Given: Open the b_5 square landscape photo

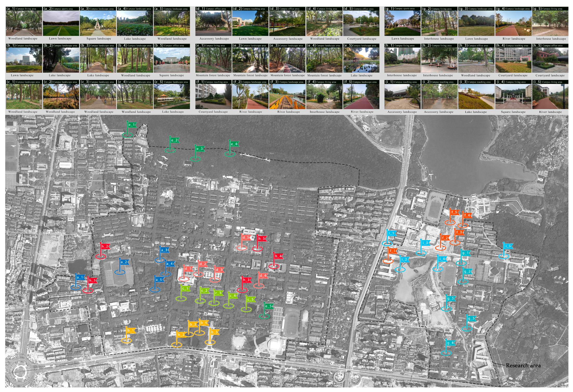Looking at the screenshot, I should pos(172,60).
